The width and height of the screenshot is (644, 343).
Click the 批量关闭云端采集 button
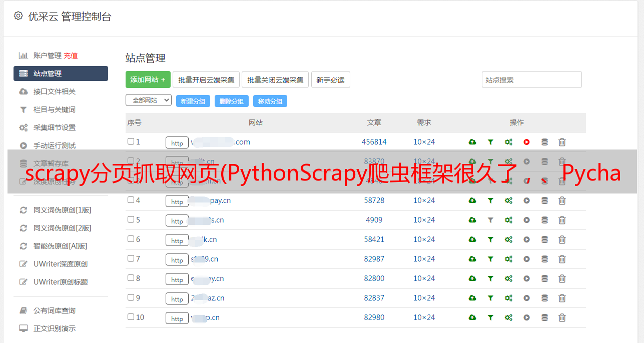point(275,79)
